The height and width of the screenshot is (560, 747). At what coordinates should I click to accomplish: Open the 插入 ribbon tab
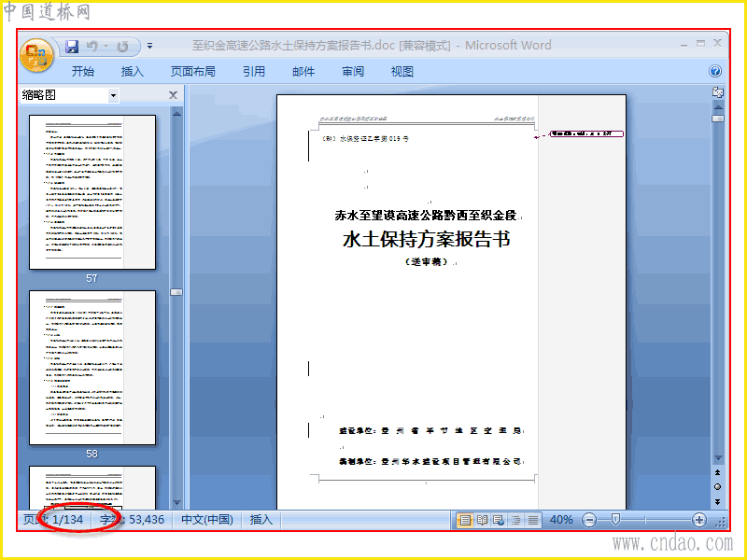(133, 72)
